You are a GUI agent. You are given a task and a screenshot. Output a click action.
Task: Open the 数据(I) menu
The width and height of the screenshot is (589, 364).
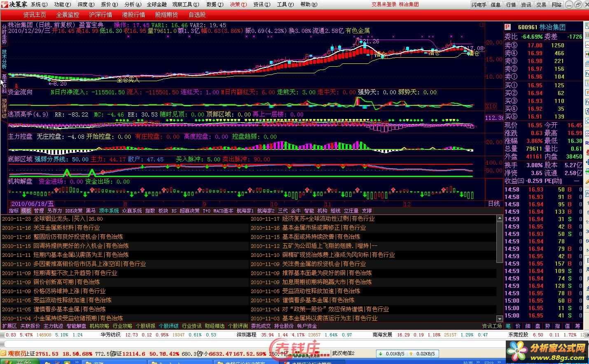pyautogui.click(x=215, y=5)
